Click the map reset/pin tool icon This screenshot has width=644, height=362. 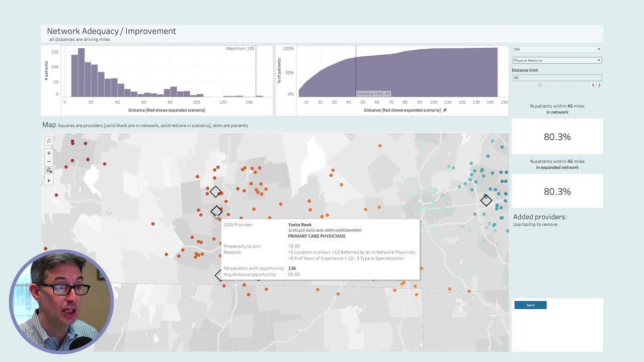pyautogui.click(x=48, y=170)
